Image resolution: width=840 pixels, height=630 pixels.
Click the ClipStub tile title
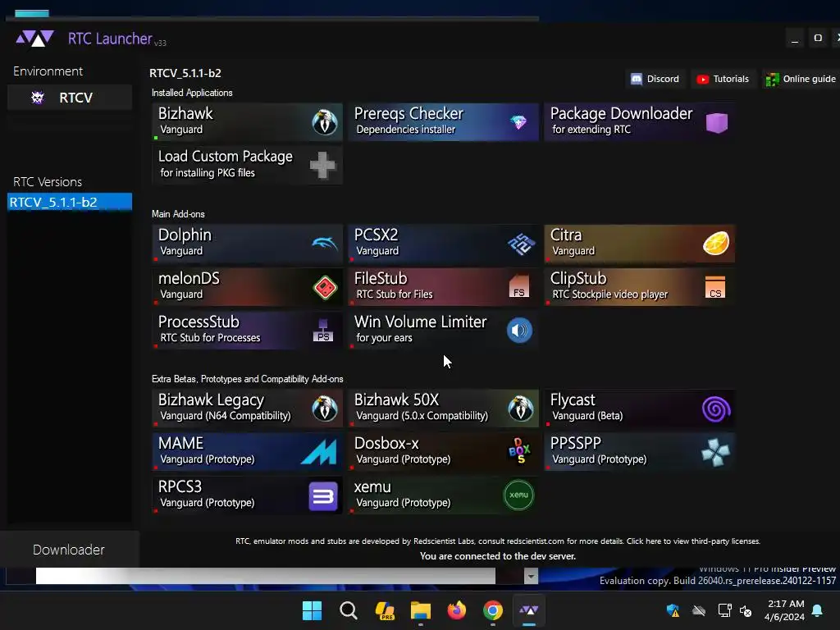(x=578, y=279)
